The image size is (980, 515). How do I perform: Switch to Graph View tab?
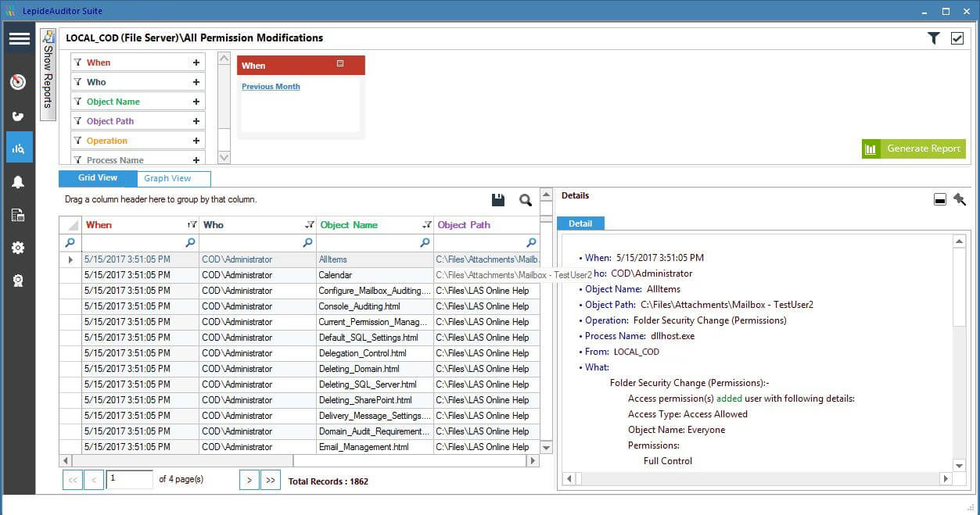[x=173, y=179]
